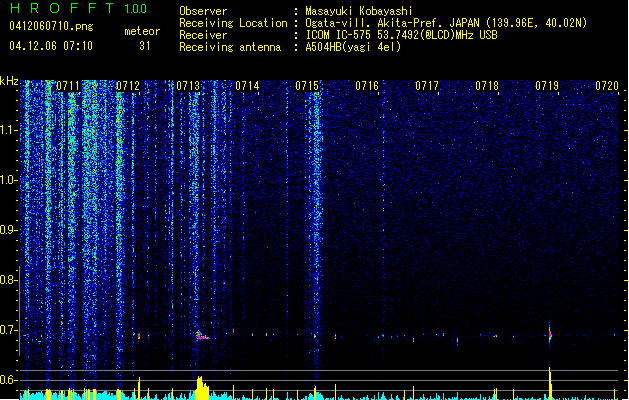Click the 'Receiver' field label
The height and width of the screenshot is (400, 629).
click(x=203, y=35)
